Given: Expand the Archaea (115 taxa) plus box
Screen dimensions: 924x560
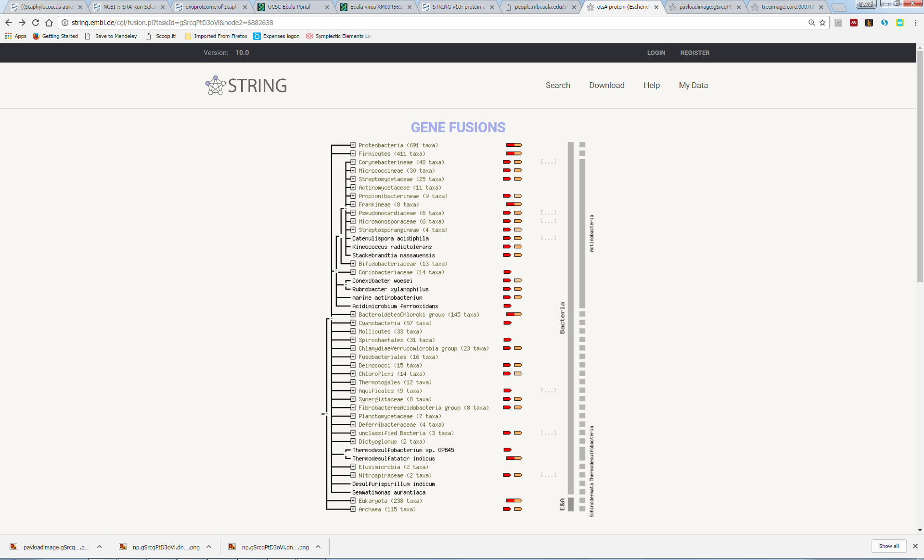Looking at the screenshot, I should click(353, 509).
